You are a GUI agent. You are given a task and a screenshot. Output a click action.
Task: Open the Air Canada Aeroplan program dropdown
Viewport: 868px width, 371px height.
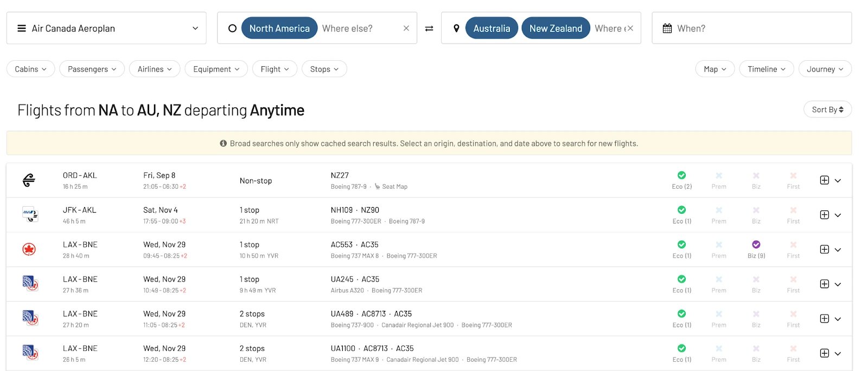(x=106, y=28)
